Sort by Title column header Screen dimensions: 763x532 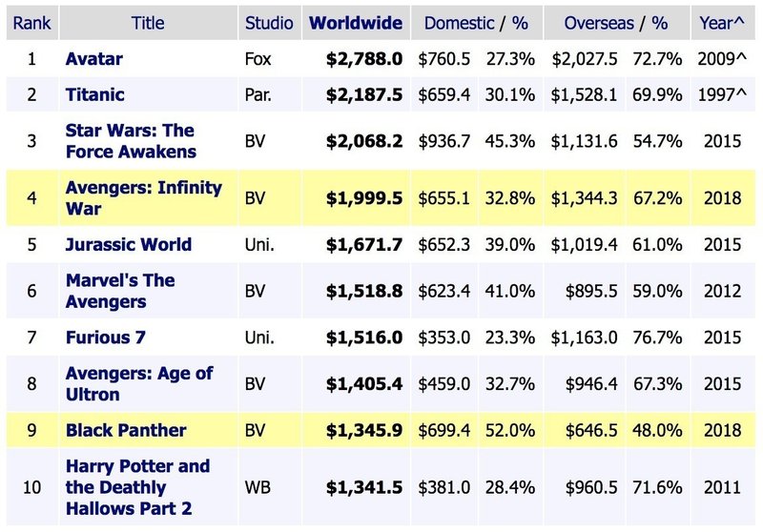pyautogui.click(x=148, y=23)
